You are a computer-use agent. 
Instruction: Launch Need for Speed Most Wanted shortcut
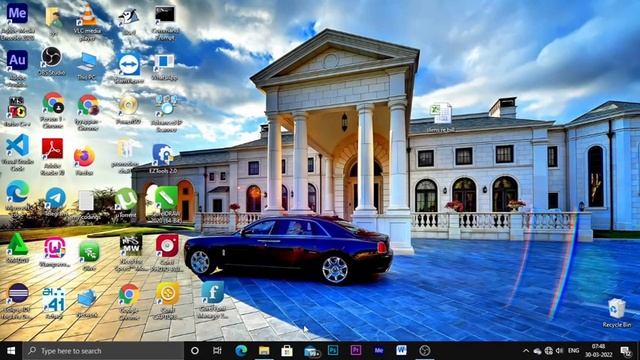click(131, 252)
